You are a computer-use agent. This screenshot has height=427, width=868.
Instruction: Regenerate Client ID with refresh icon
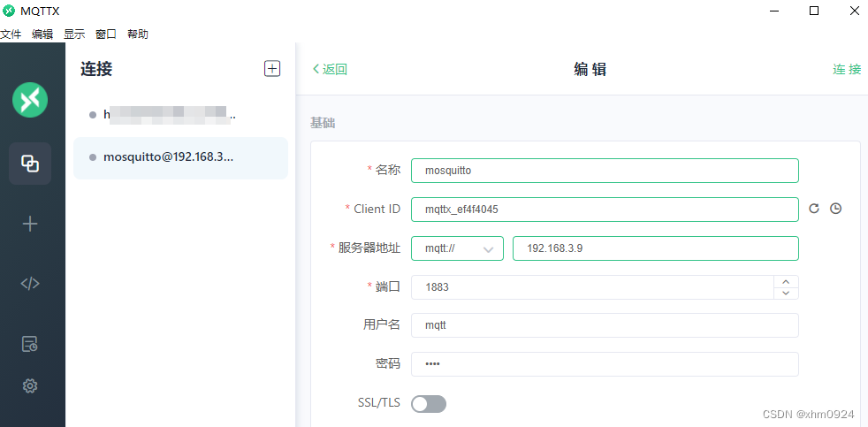pos(814,209)
